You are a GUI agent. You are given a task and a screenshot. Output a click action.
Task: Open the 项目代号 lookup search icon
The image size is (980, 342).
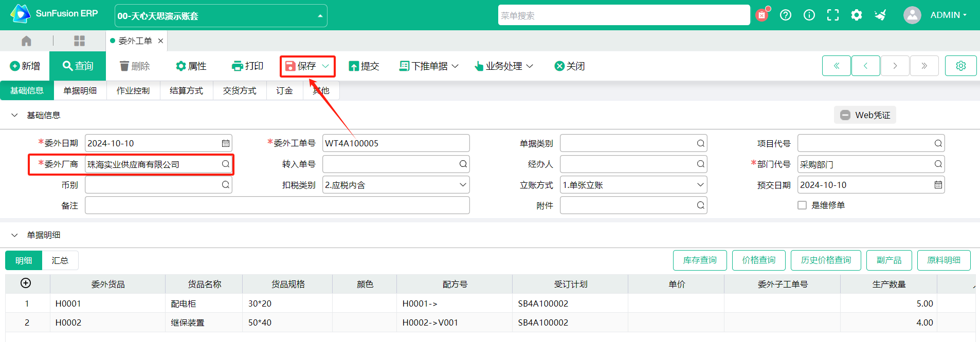(x=938, y=143)
